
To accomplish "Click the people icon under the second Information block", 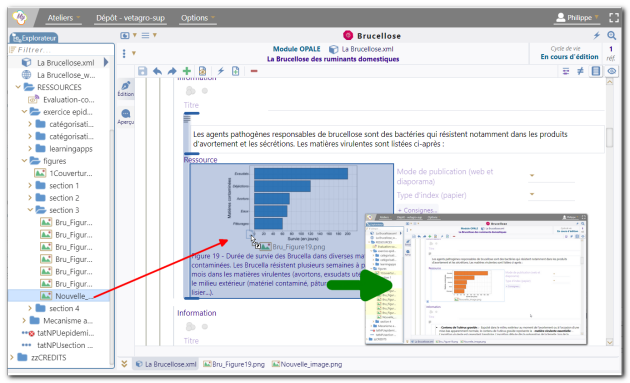I will [190, 327].
